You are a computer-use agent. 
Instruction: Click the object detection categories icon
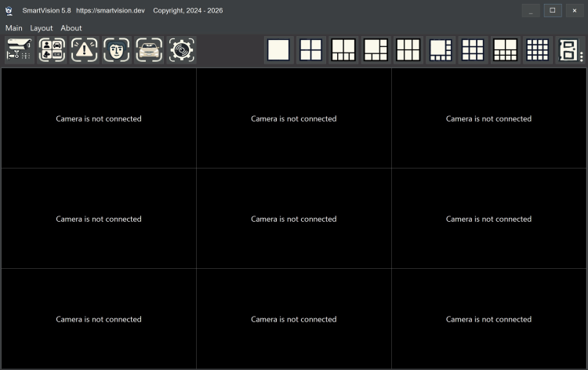pos(52,50)
